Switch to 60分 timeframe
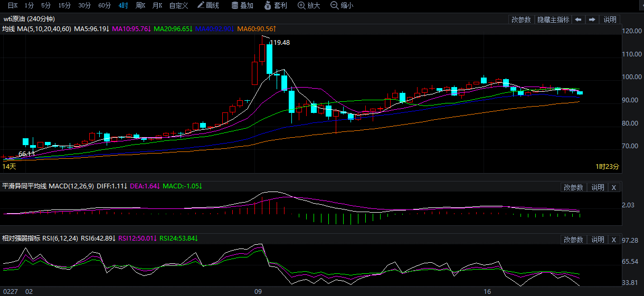 (x=105, y=5)
